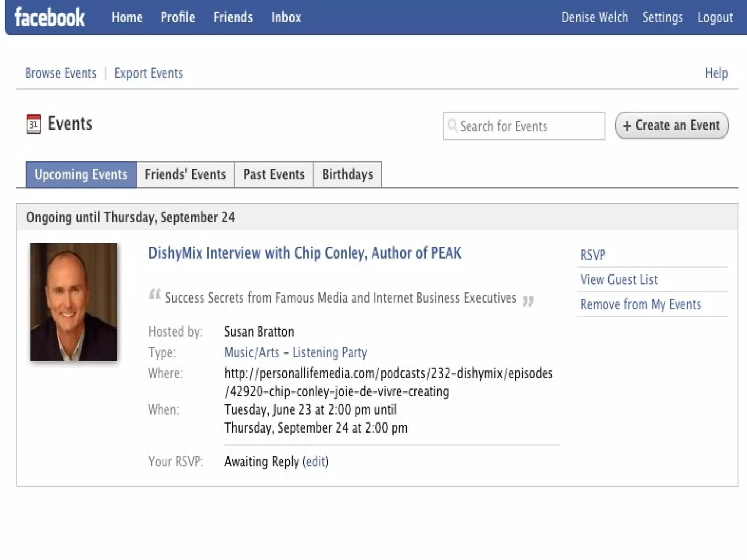Click the RSVP link
This screenshot has width=747, height=560.
coord(593,255)
